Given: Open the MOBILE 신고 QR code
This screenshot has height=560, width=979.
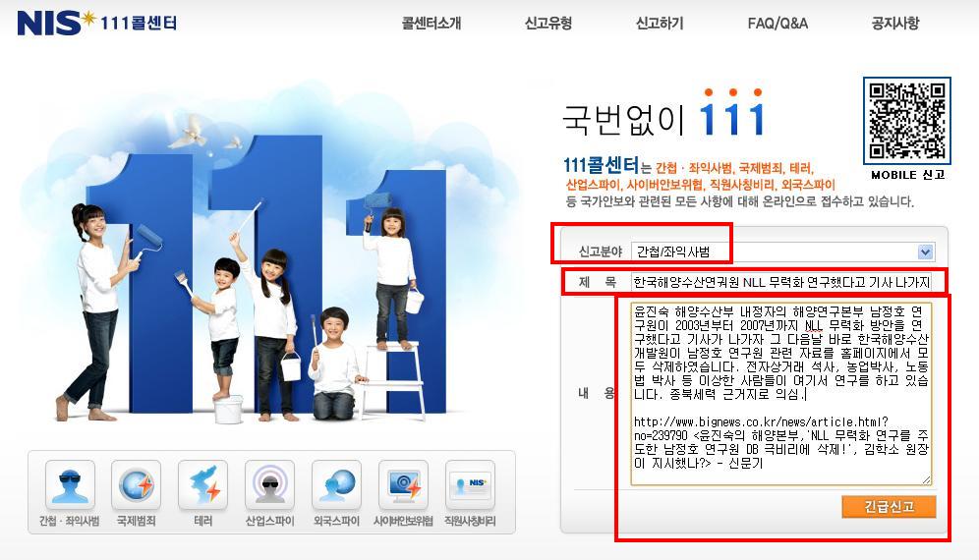Looking at the screenshot, I should 907,121.
